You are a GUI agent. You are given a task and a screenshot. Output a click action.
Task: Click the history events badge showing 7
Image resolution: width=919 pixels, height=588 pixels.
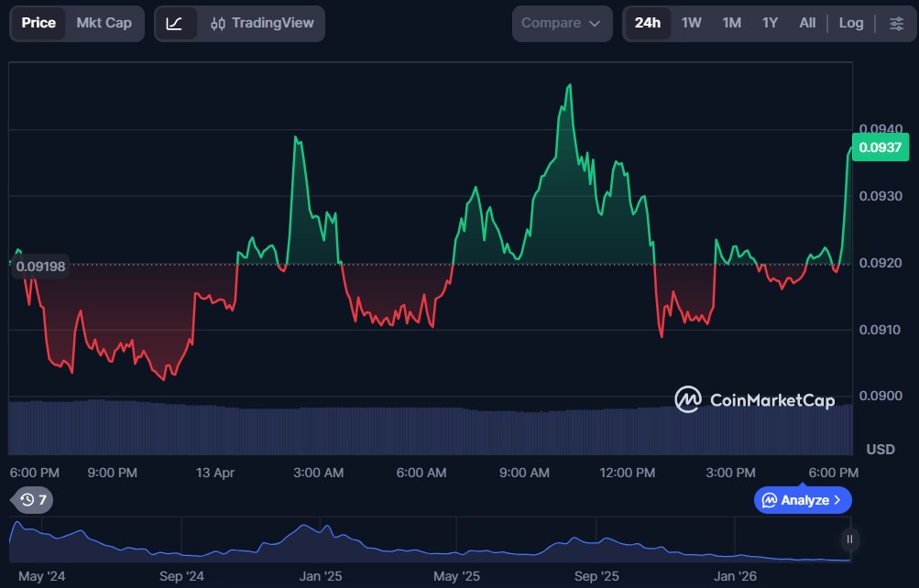(32, 499)
